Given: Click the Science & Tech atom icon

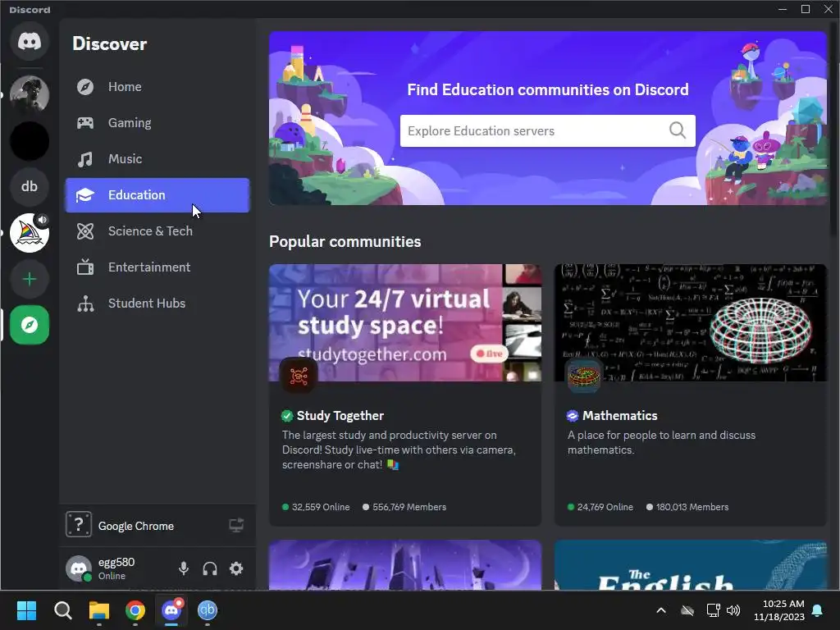Looking at the screenshot, I should point(85,231).
